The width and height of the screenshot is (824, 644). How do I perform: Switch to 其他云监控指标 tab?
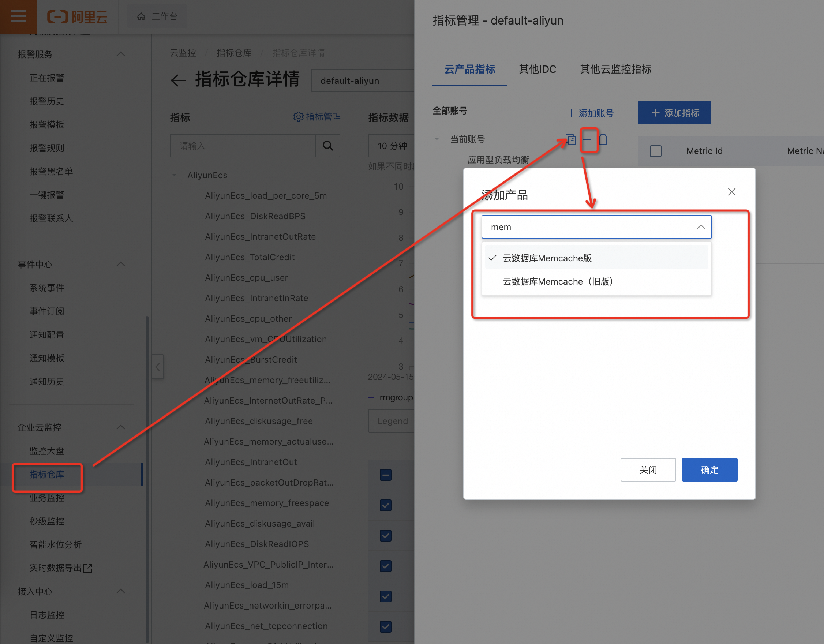[615, 69]
